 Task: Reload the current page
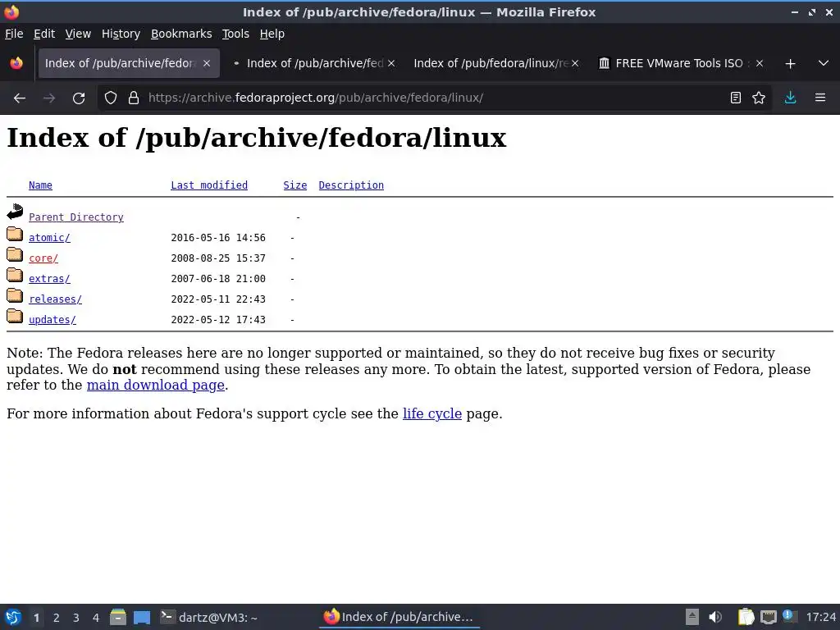79,98
